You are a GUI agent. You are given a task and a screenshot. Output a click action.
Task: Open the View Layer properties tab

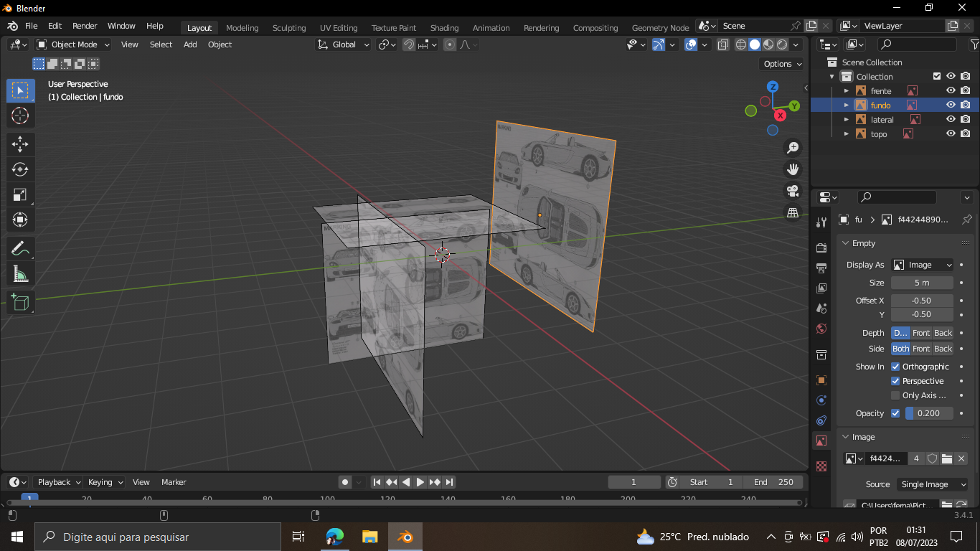821,288
